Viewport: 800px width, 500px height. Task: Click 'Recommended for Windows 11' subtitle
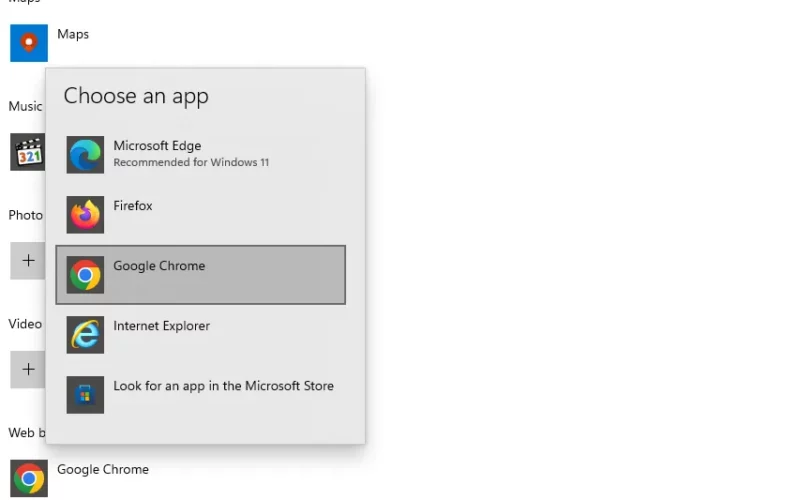coord(191,162)
